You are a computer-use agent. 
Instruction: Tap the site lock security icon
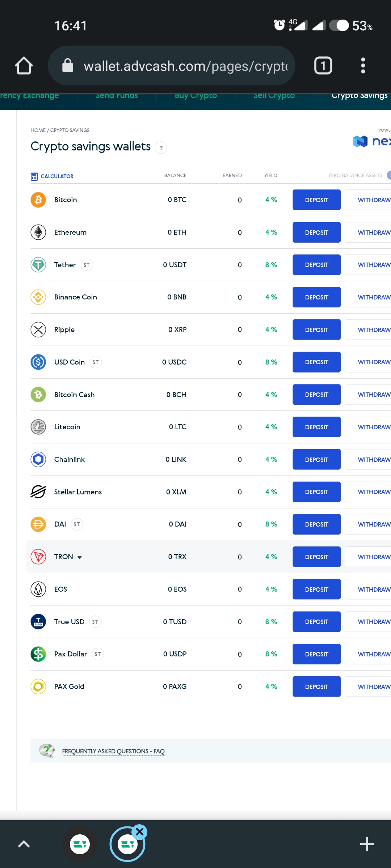[68, 65]
